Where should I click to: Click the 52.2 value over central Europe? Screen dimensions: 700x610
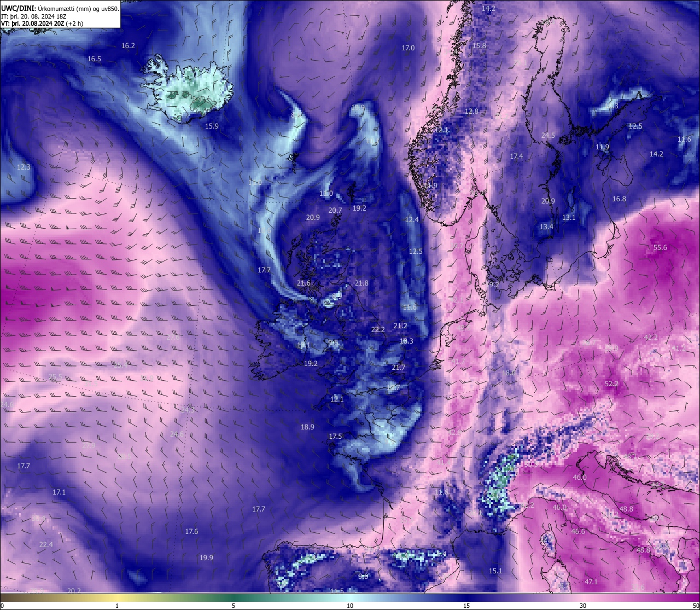click(x=611, y=384)
